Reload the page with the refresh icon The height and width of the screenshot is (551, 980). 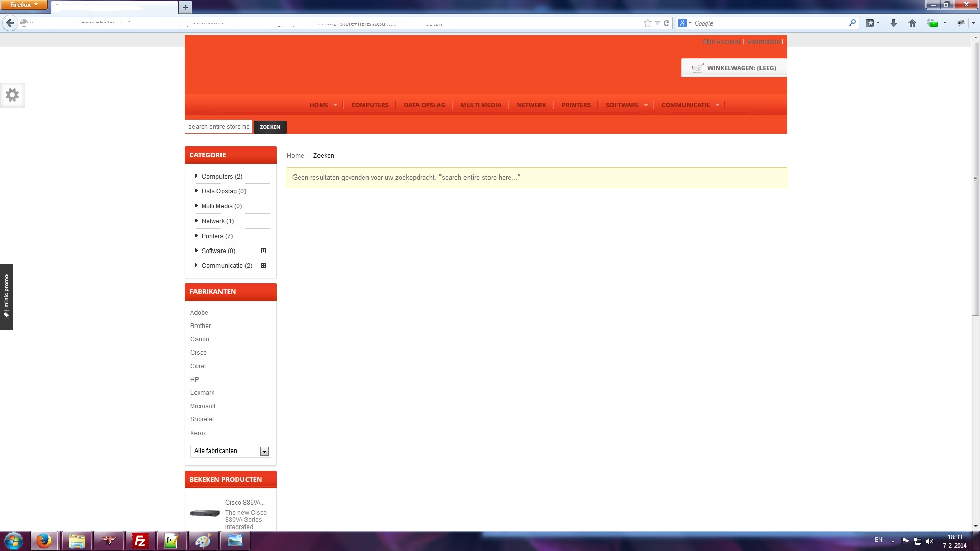pyautogui.click(x=666, y=23)
